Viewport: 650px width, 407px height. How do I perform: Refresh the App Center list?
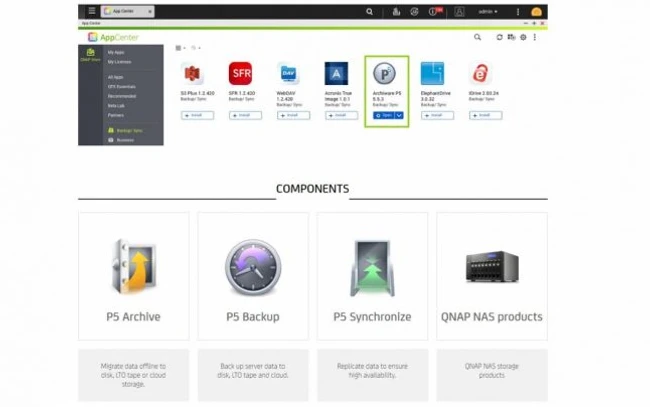point(500,37)
